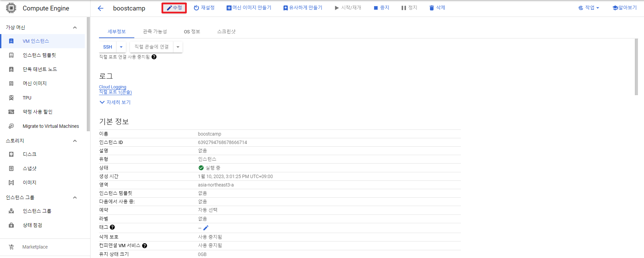Click the 단독 테넌트 노드 sidebar icon
This screenshot has height=258, width=644.
pyautogui.click(x=11, y=69)
